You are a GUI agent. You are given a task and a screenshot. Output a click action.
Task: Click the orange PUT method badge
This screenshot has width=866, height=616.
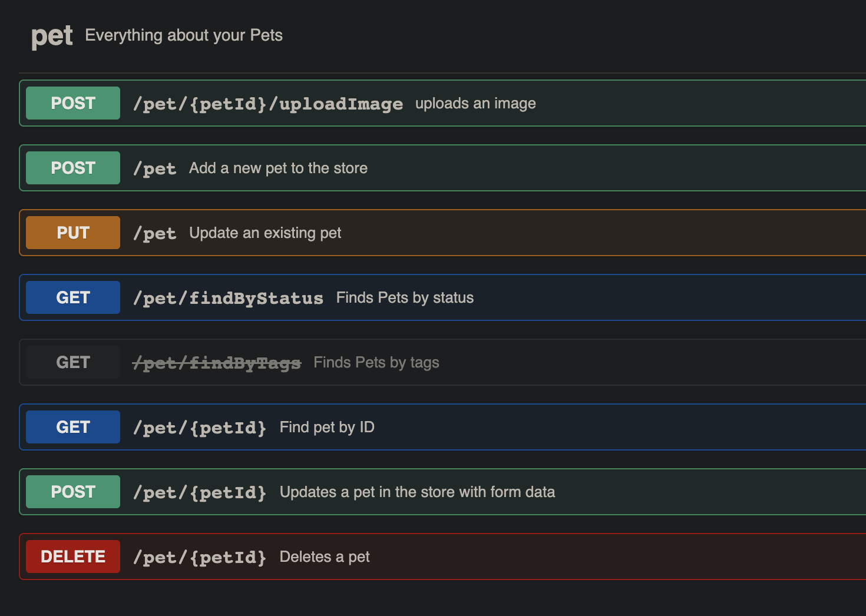(x=73, y=233)
